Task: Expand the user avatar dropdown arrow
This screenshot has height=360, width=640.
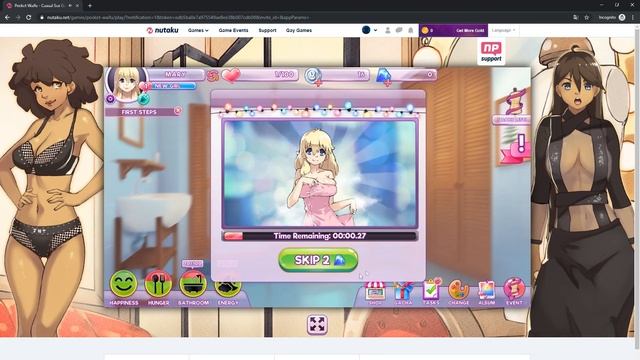Action: point(376,30)
